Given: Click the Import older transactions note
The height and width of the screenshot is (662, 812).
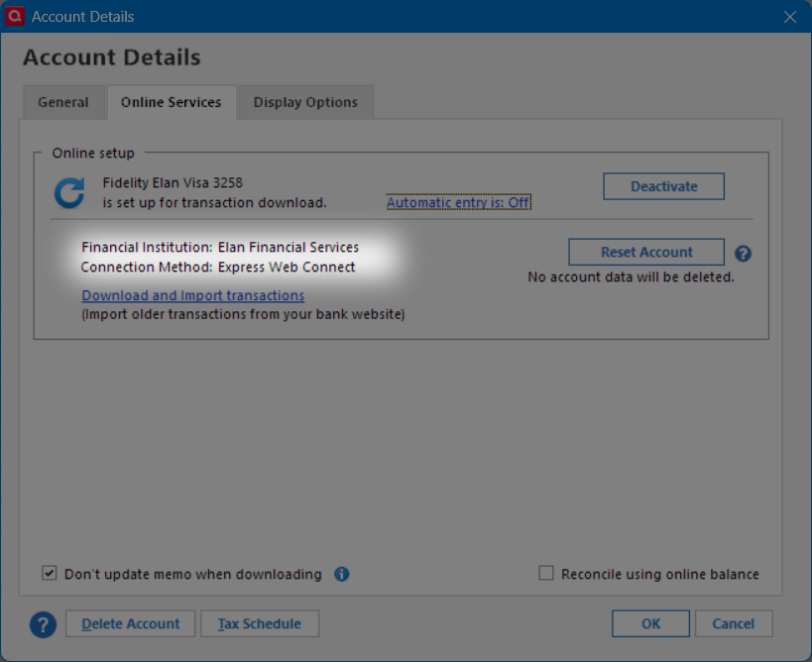Looking at the screenshot, I should pyautogui.click(x=243, y=314).
